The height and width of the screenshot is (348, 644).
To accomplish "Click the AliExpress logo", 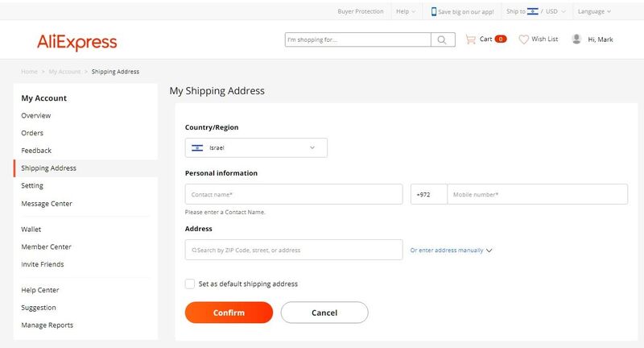I will pos(76,42).
